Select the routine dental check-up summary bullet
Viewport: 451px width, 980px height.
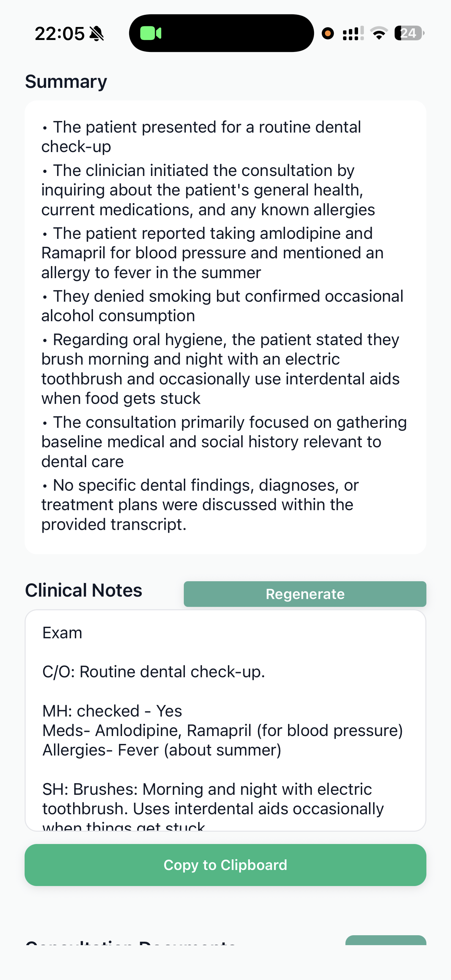coord(201,137)
